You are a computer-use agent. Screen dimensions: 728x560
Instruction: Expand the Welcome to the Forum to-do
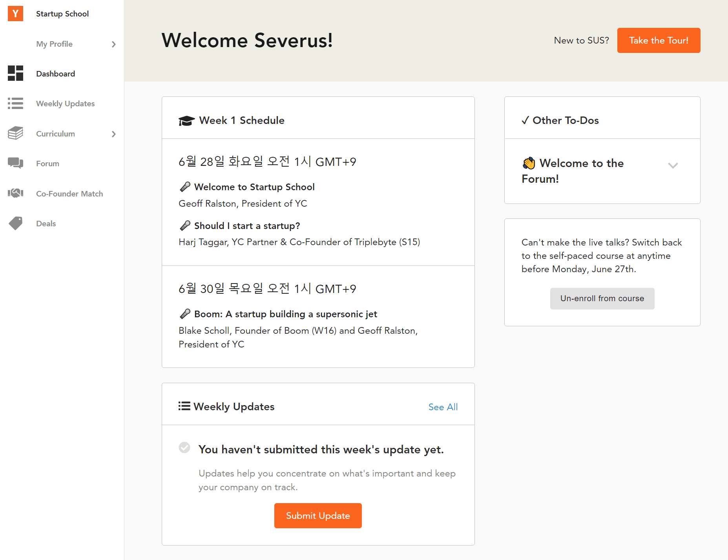(673, 165)
